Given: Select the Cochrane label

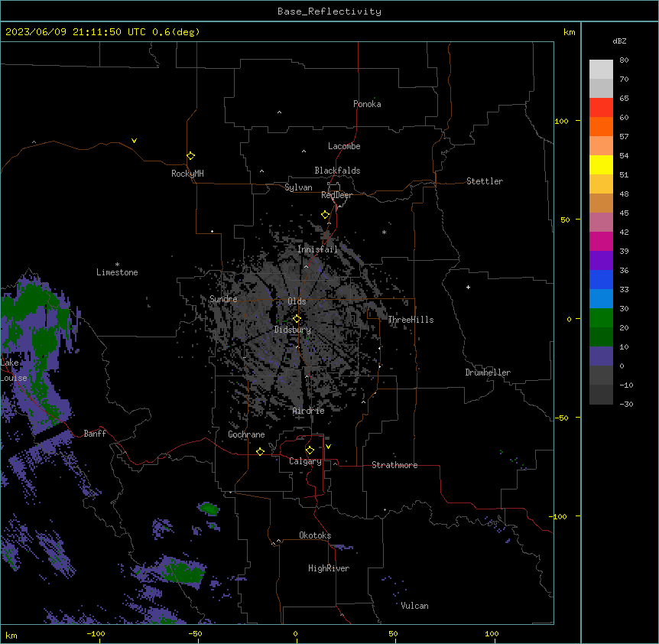Looking at the screenshot, I should click(x=246, y=434).
